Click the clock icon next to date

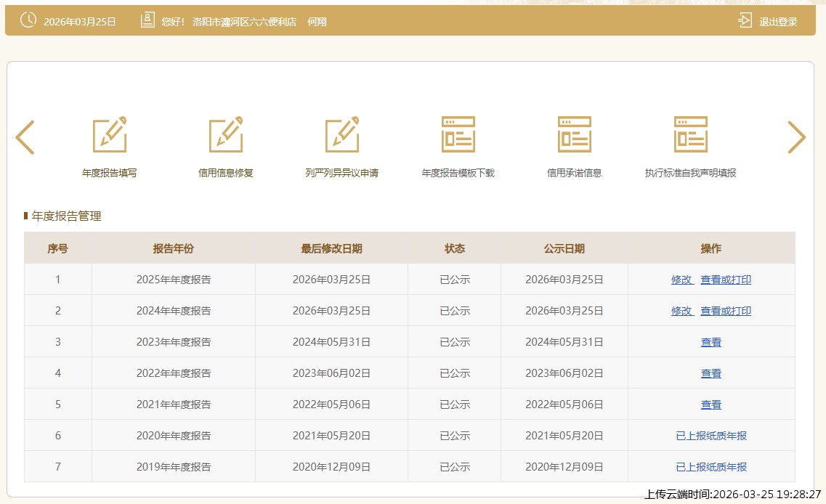[28, 20]
